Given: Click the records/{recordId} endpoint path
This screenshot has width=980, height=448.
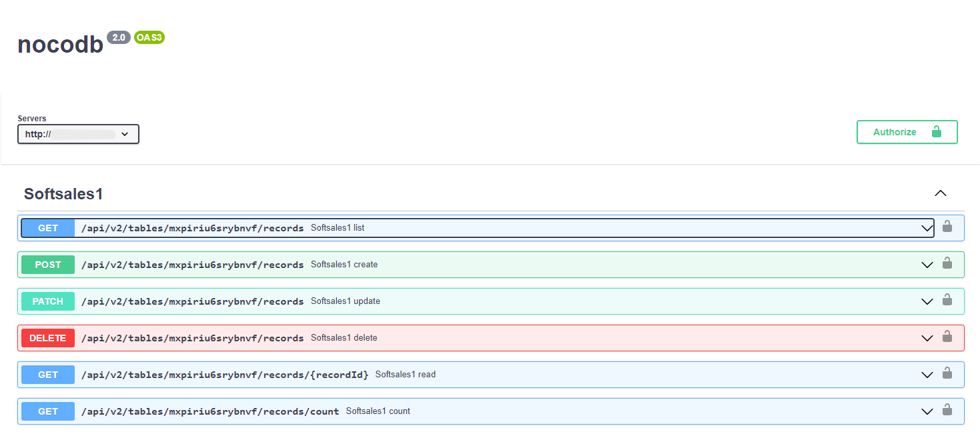Looking at the screenshot, I should click(225, 375).
